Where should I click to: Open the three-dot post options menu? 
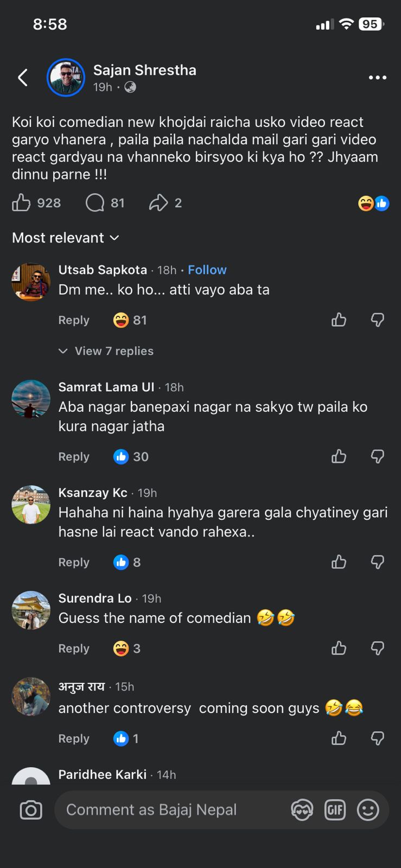tap(378, 78)
